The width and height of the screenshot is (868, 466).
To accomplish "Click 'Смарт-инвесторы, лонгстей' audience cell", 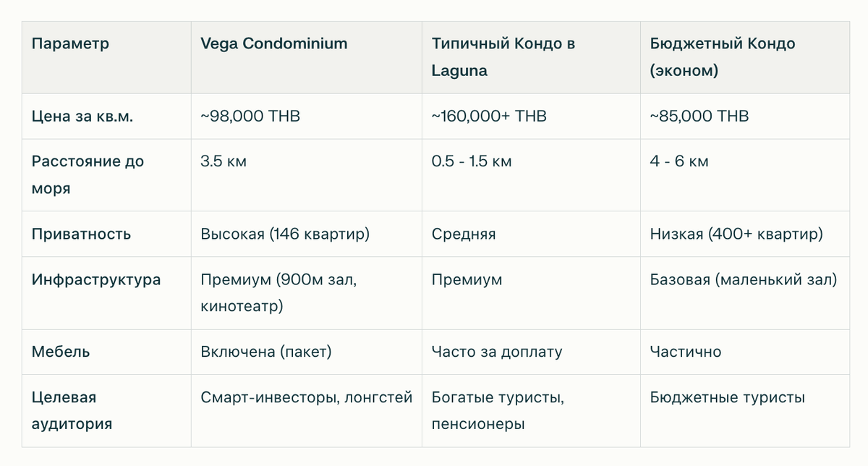I will (307, 397).
